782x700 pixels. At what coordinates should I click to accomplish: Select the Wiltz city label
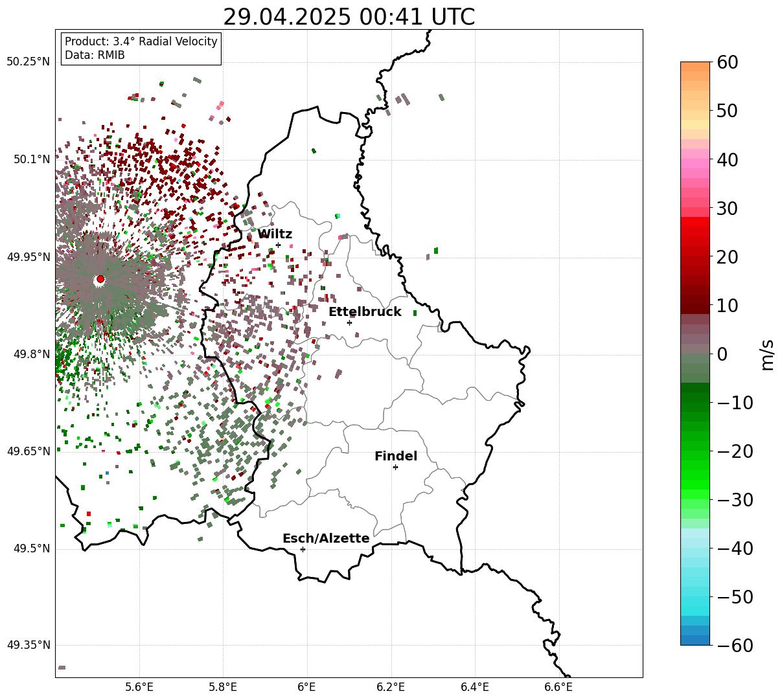point(275,234)
